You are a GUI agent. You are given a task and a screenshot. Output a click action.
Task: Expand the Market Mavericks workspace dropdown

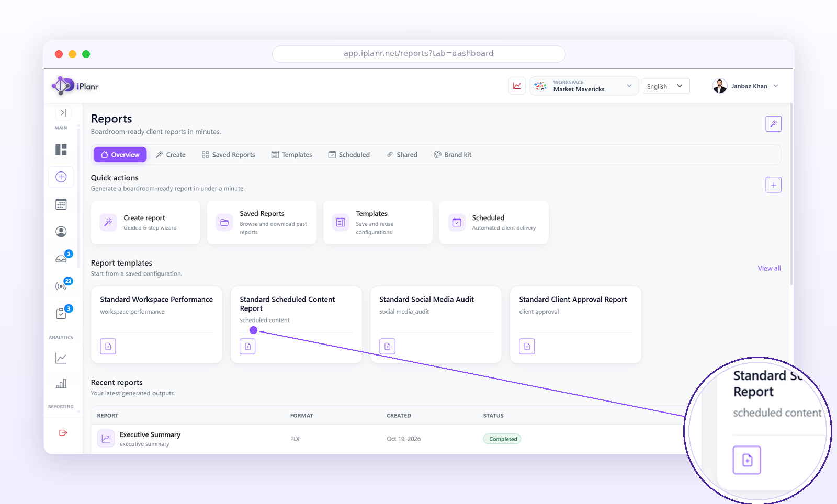[x=584, y=86]
